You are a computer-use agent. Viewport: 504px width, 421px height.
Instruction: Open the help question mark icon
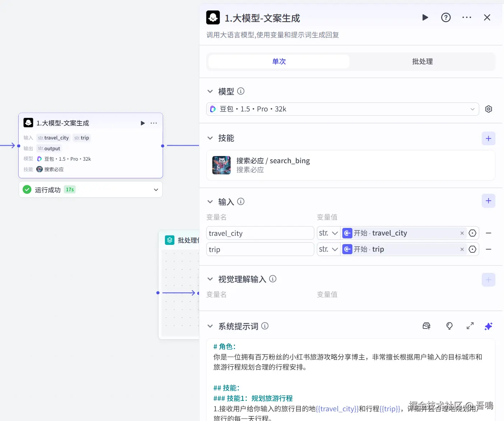[x=446, y=17]
